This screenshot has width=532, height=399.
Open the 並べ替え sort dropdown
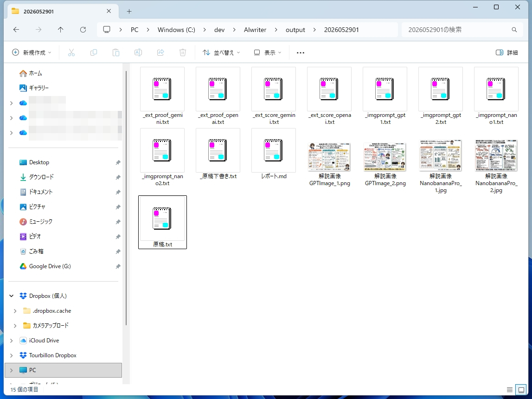221,52
